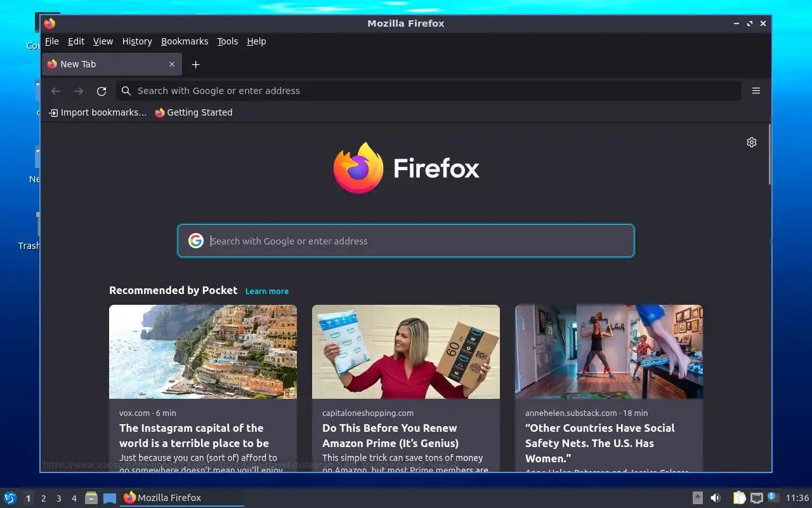Viewport: 812px width, 508px height.
Task: Switch to workspace 3 in the taskbar
Action: (x=58, y=498)
